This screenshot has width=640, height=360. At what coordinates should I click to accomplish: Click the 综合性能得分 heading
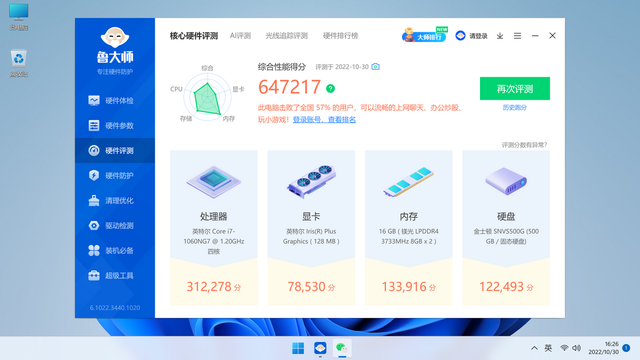coord(282,67)
